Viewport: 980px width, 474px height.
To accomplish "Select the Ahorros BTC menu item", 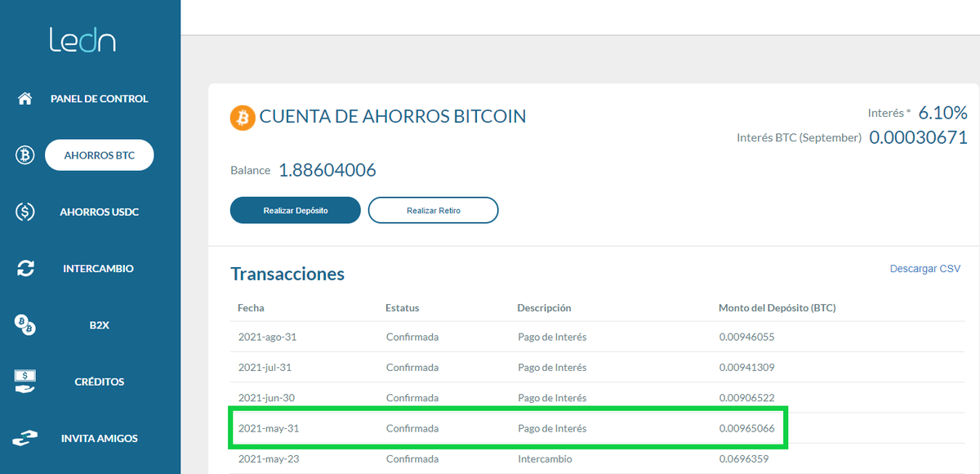I will click(x=100, y=155).
